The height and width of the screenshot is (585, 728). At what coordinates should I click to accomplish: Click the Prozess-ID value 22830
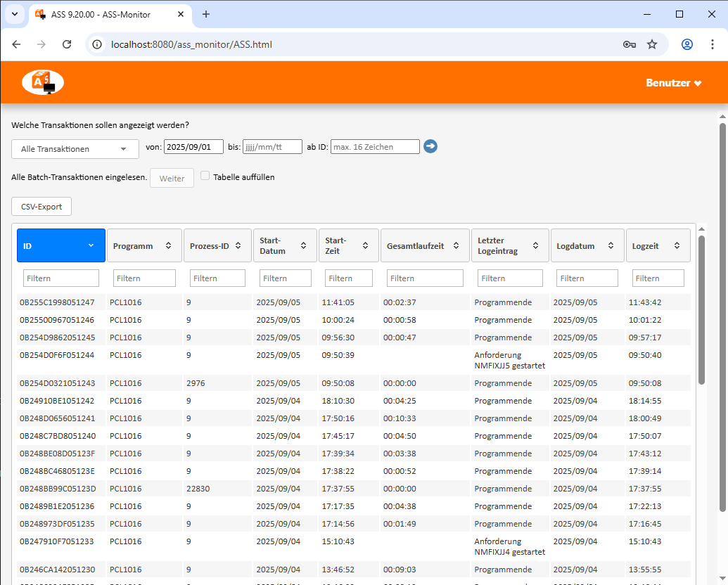198,489
